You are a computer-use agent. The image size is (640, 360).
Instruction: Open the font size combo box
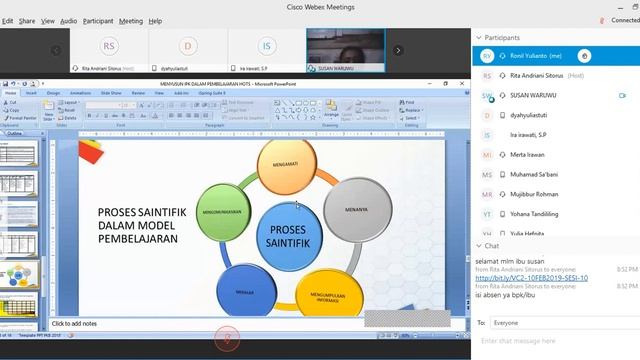click(x=129, y=105)
